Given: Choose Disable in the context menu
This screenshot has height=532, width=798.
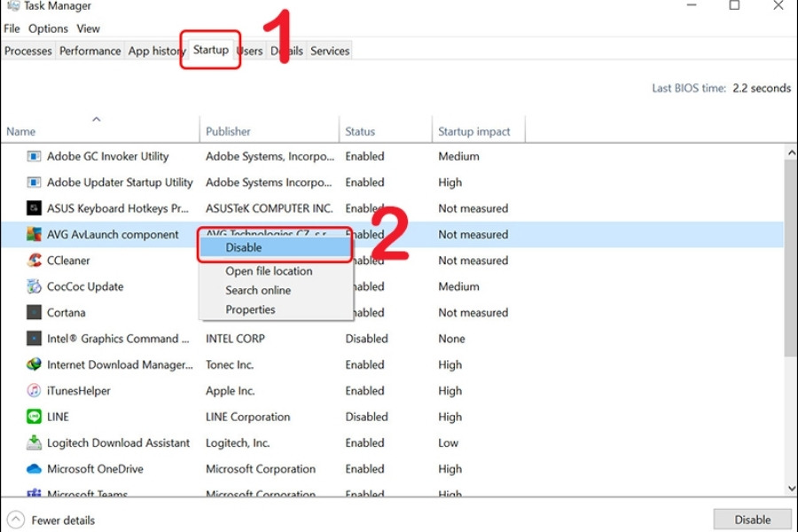Looking at the screenshot, I should tap(244, 248).
